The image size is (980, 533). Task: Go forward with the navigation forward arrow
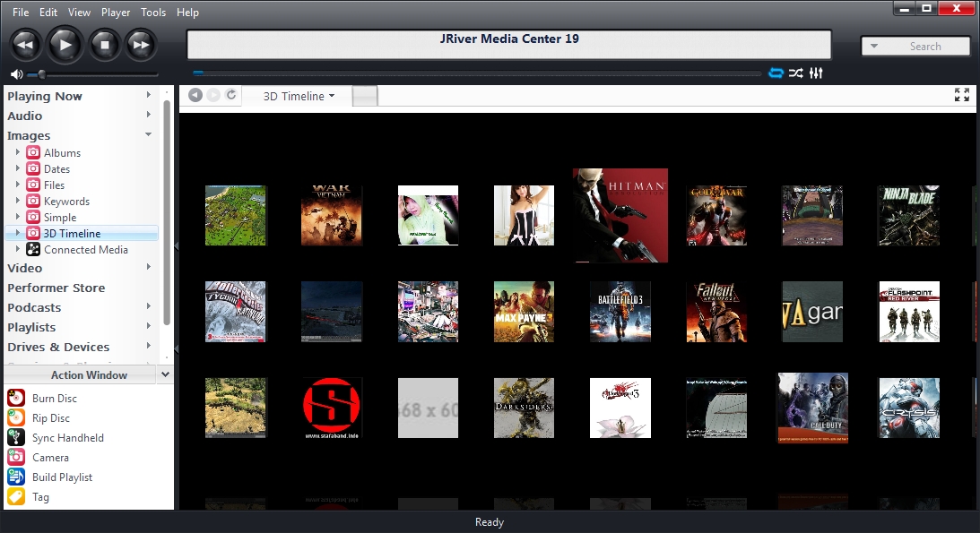[213, 95]
